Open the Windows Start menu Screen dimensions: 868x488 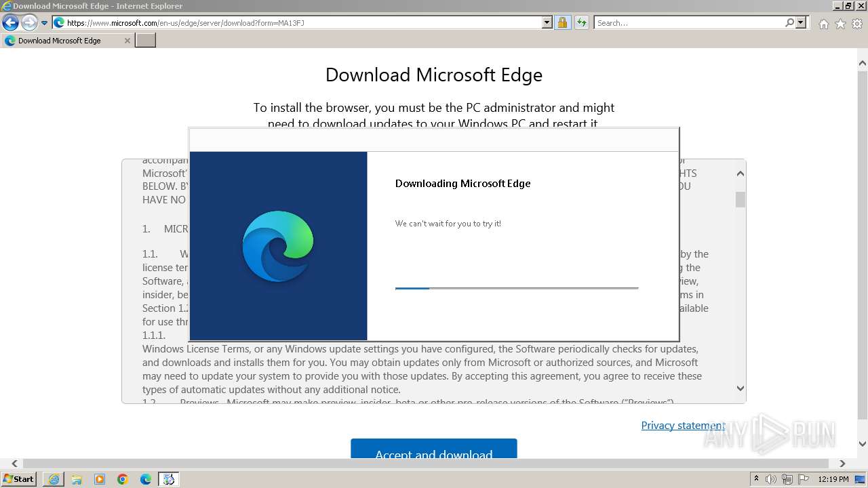click(18, 479)
